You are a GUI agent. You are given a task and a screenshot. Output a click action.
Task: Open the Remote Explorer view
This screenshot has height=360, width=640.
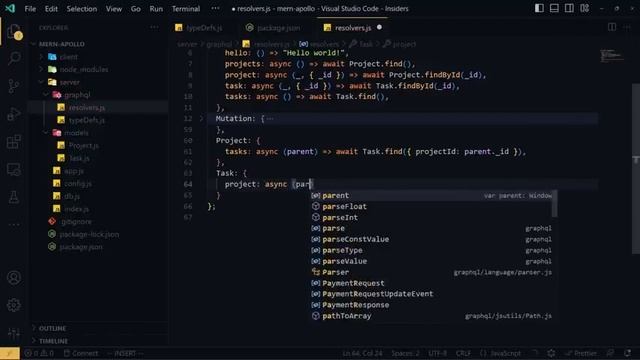13,169
